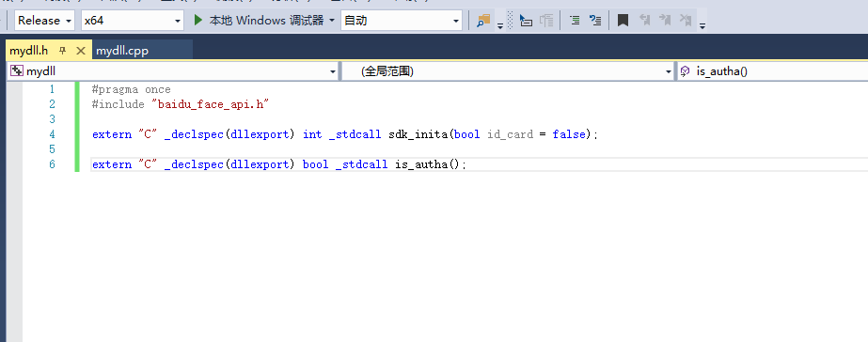Click the id_card parameter name

(510, 134)
